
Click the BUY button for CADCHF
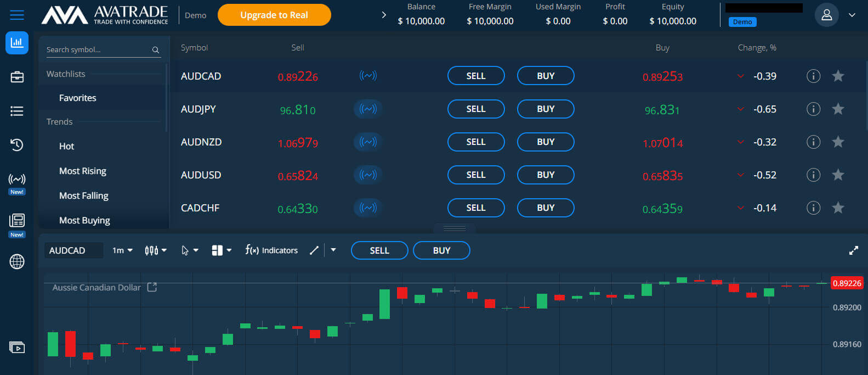pos(545,208)
